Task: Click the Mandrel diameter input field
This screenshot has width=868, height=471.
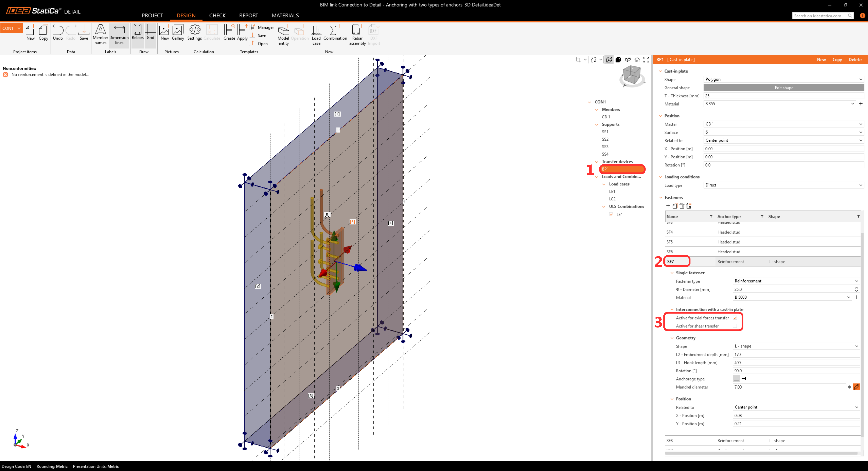Action: 788,387
